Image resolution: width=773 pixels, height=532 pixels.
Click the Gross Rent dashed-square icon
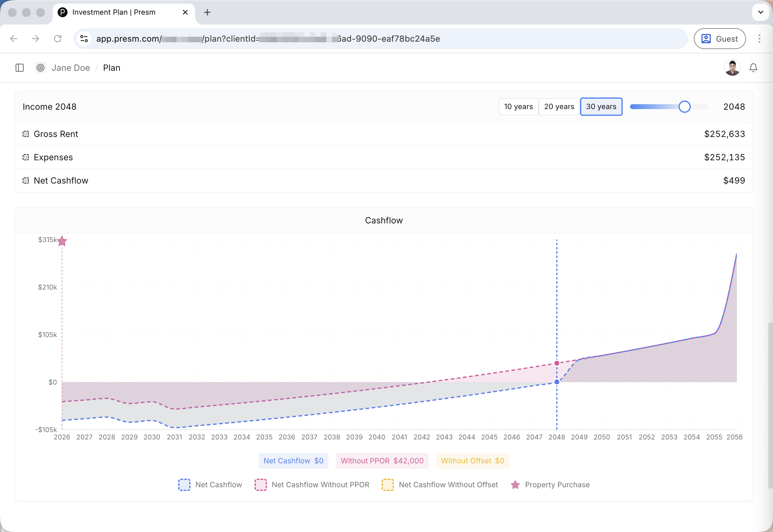(x=26, y=134)
